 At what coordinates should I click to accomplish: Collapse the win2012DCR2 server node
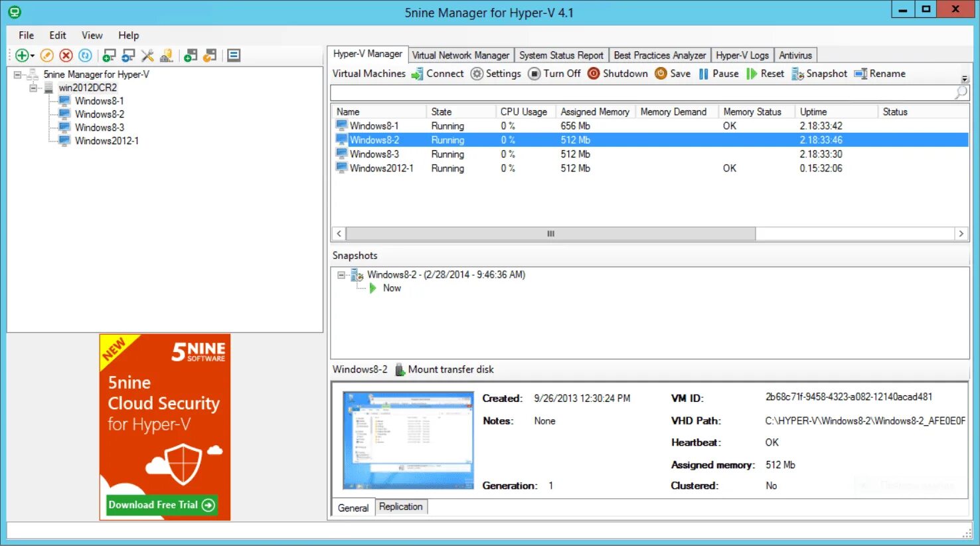[x=33, y=88]
